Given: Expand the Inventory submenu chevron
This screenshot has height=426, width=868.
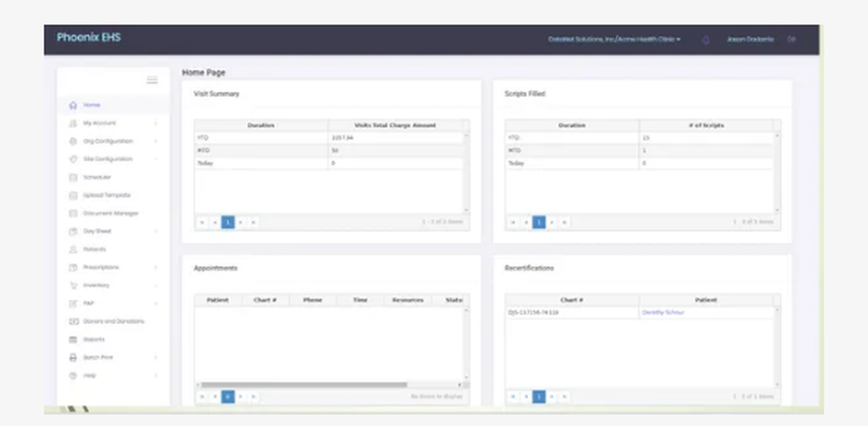Looking at the screenshot, I should tap(155, 285).
